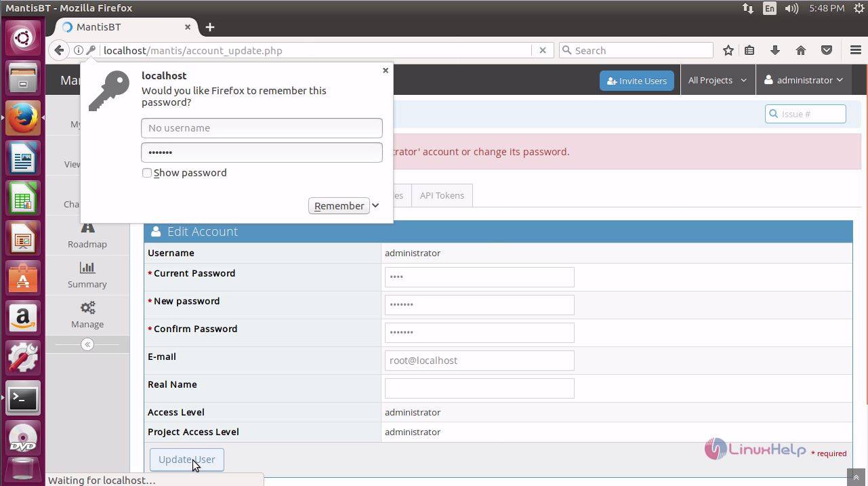Open the administrator user menu
The width and height of the screenshot is (868, 486).
804,80
